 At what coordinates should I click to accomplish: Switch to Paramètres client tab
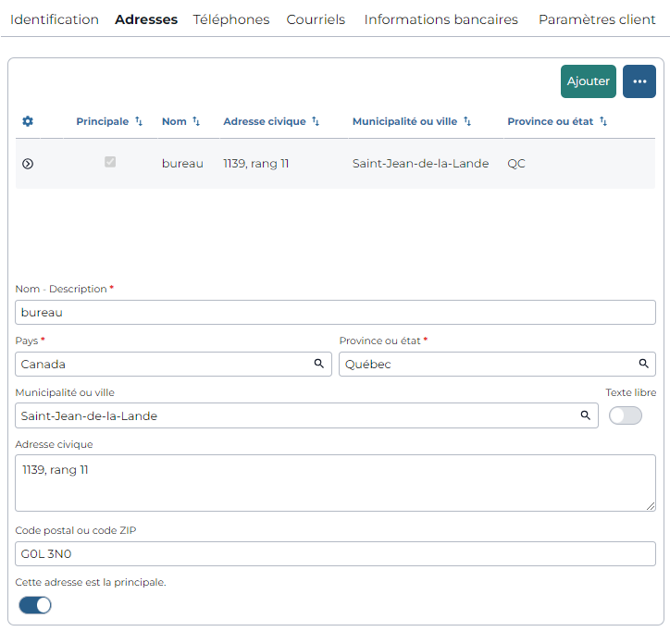tap(597, 19)
